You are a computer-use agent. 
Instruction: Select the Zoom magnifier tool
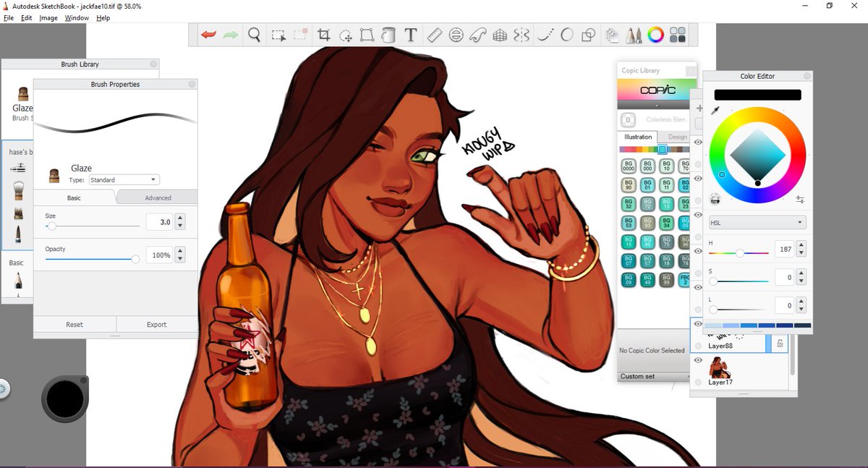pos(255,34)
